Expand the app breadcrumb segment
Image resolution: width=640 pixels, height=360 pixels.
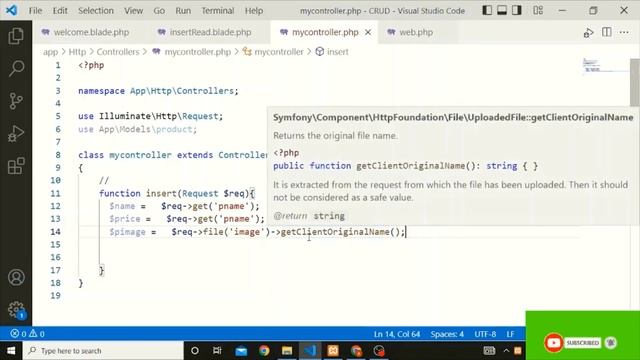click(51, 52)
